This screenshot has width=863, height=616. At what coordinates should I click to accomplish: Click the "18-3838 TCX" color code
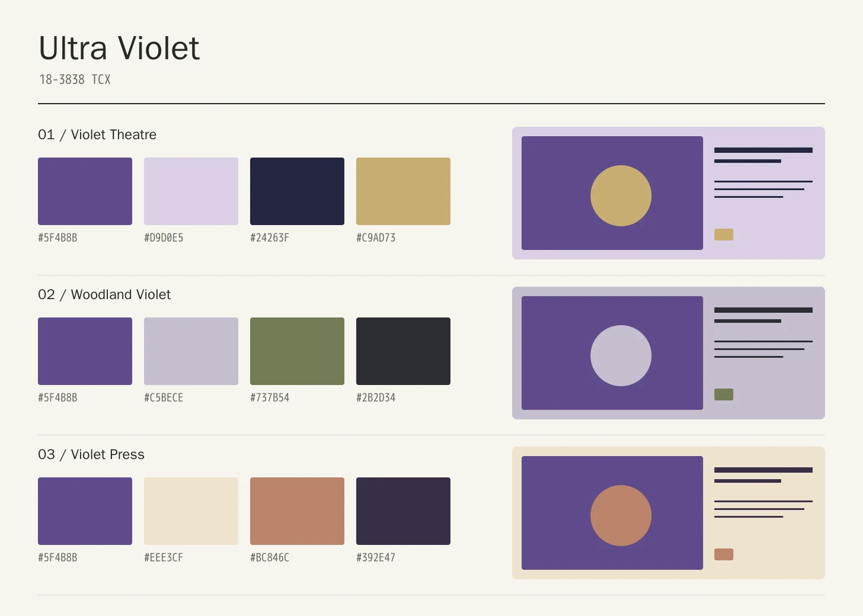(75, 79)
